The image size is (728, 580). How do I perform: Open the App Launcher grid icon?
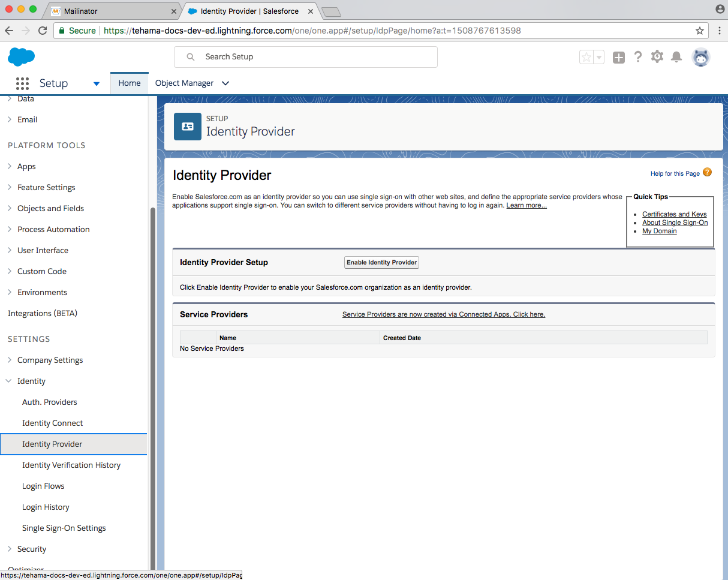(22, 83)
